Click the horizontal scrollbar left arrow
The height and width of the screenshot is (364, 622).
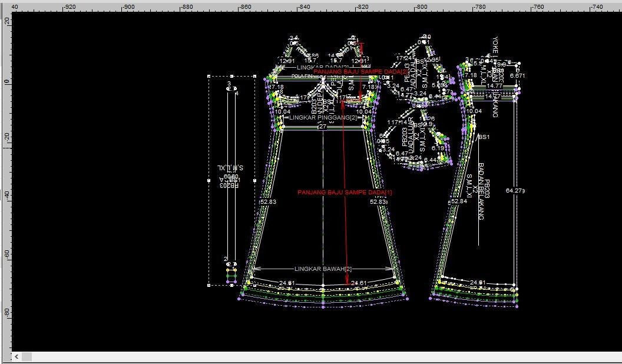(16, 357)
